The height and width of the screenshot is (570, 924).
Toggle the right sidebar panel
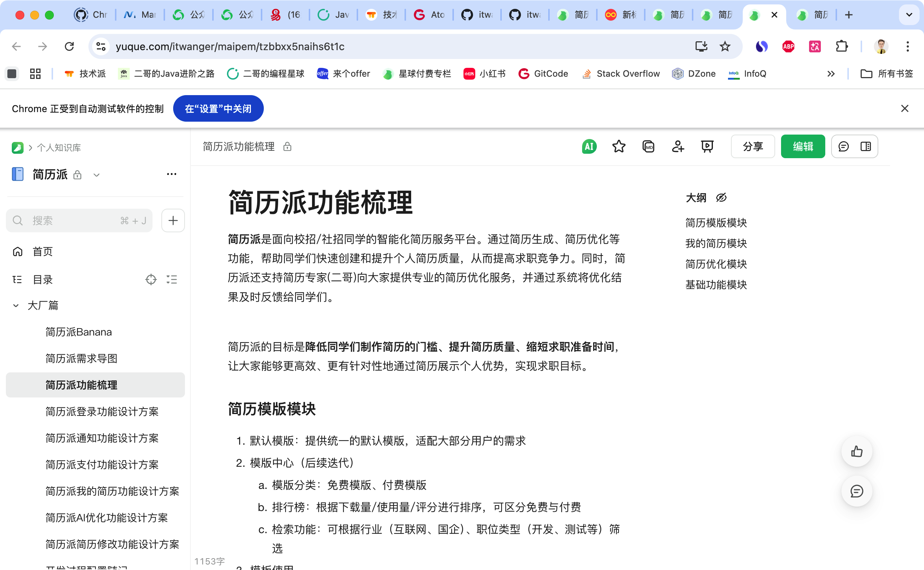click(x=866, y=147)
